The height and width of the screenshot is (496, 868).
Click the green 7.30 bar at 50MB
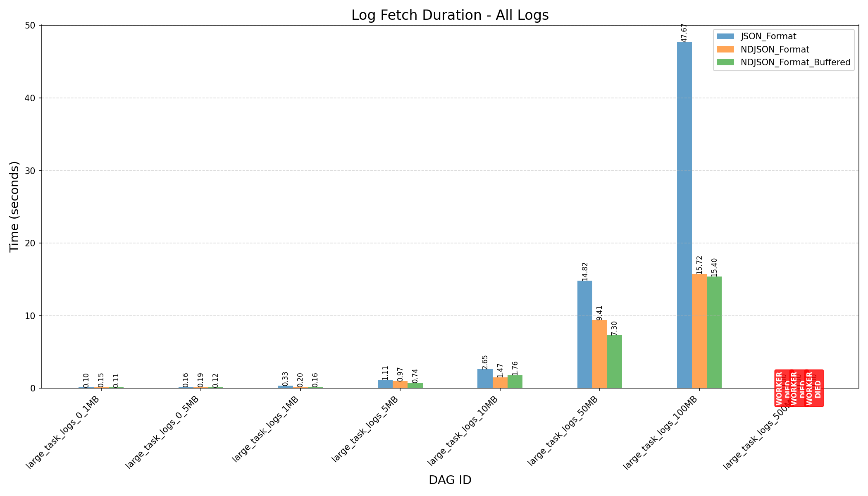pos(614,361)
